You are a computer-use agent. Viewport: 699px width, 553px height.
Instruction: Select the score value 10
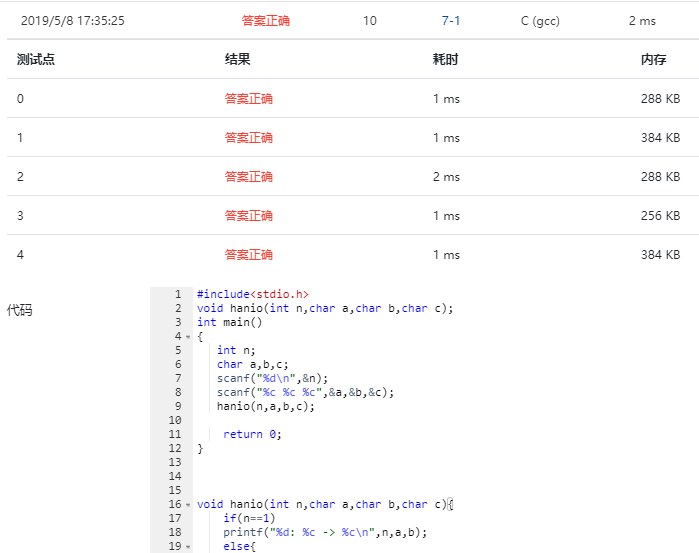(370, 21)
